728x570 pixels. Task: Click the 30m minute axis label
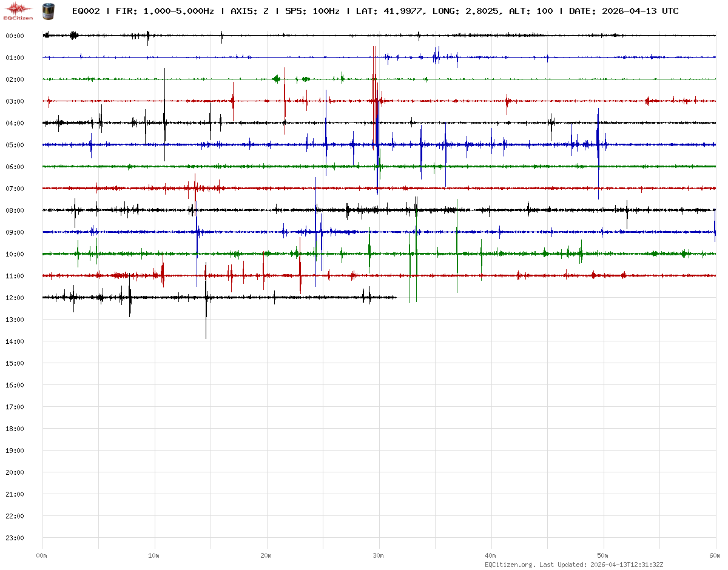[x=379, y=555]
